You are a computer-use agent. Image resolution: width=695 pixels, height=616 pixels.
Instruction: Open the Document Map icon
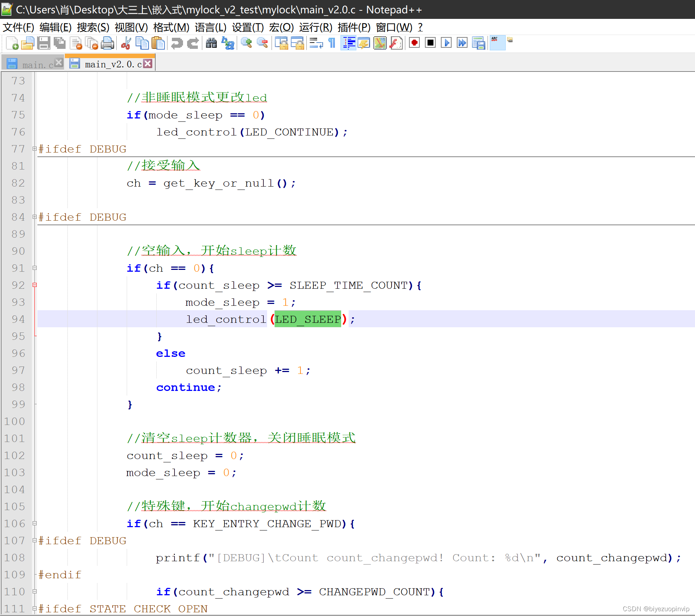pyautogui.click(x=380, y=43)
